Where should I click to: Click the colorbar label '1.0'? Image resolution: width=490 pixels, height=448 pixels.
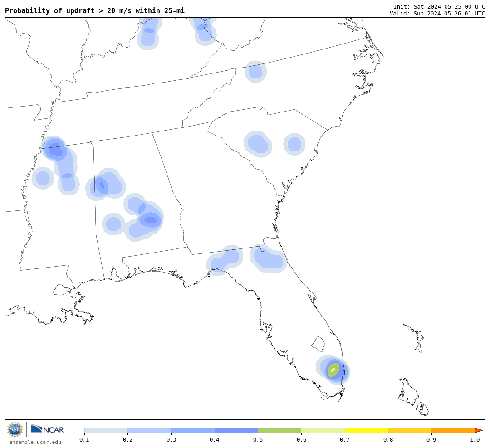pos(475,440)
